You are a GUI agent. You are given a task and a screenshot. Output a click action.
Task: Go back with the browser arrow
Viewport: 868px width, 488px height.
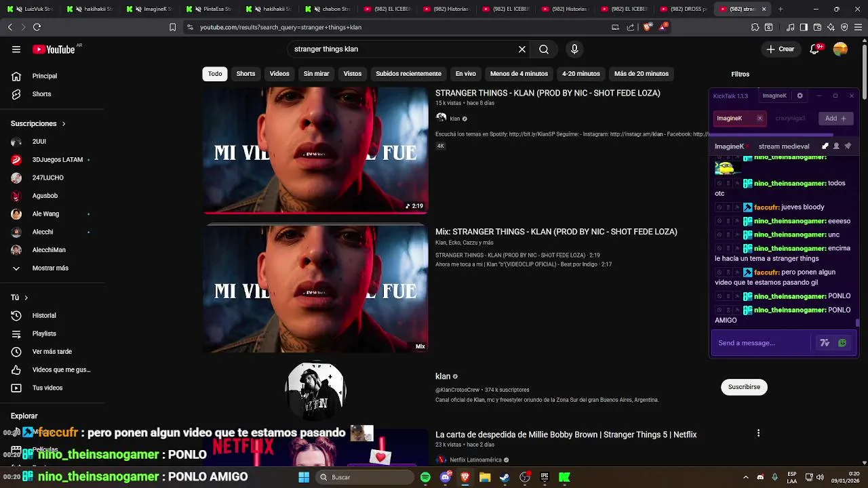coord(9,27)
